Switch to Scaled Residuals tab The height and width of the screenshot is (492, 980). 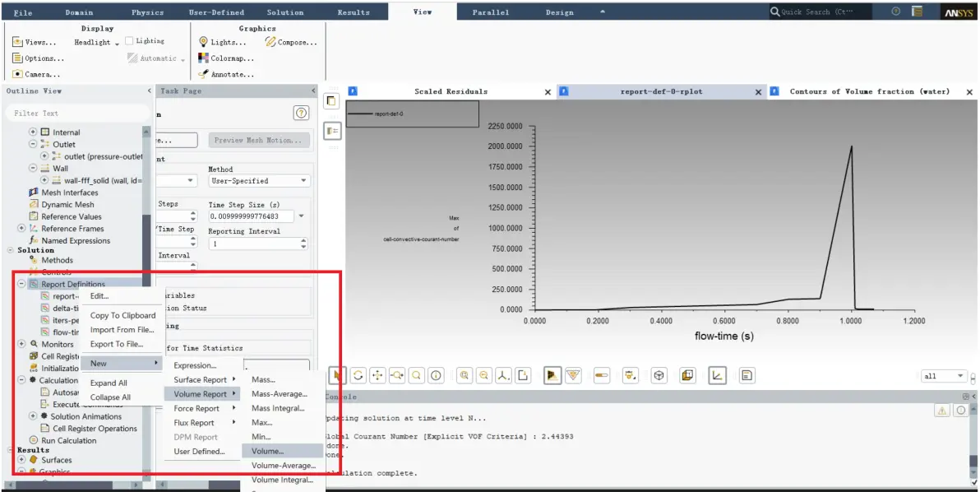coord(451,91)
